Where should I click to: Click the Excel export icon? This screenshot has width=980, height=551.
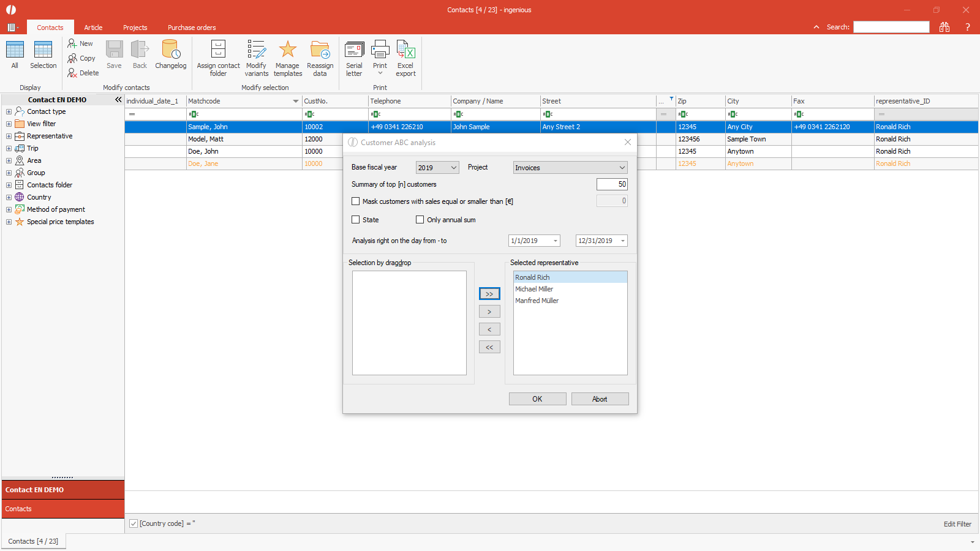[405, 50]
